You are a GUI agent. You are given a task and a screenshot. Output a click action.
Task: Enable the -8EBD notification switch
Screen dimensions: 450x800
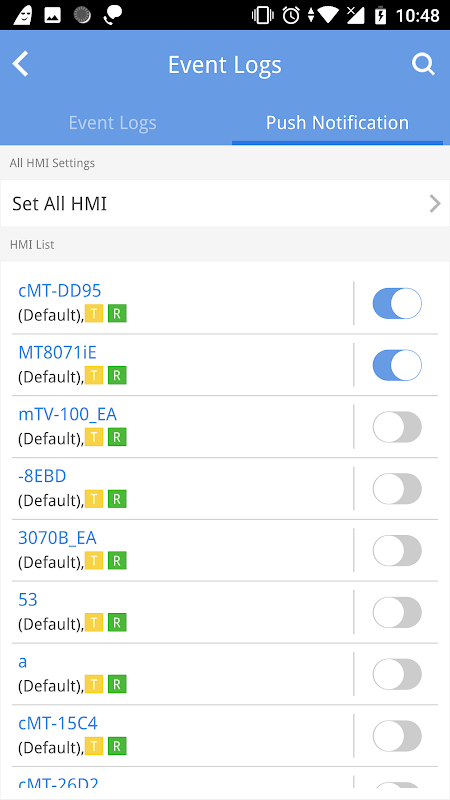click(397, 489)
